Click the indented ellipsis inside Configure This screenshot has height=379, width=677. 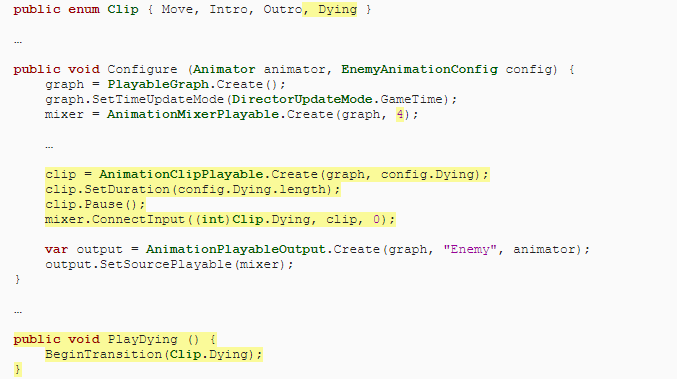click(x=49, y=147)
